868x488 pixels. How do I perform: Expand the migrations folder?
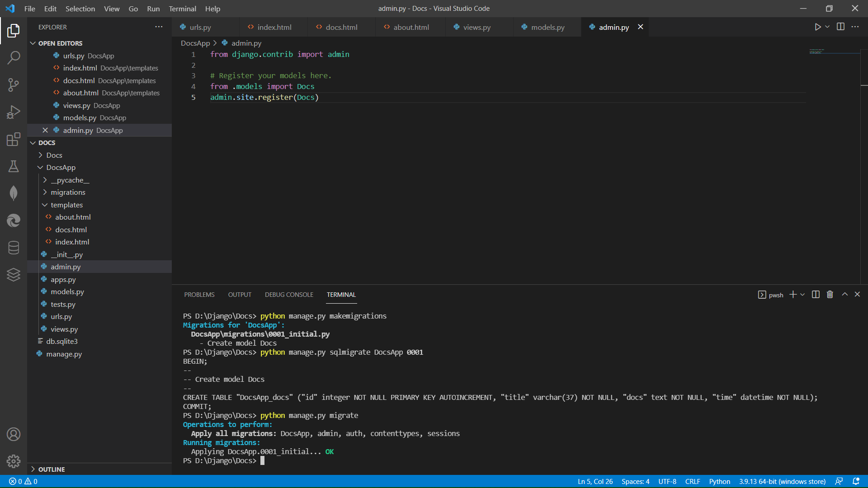click(68, 192)
